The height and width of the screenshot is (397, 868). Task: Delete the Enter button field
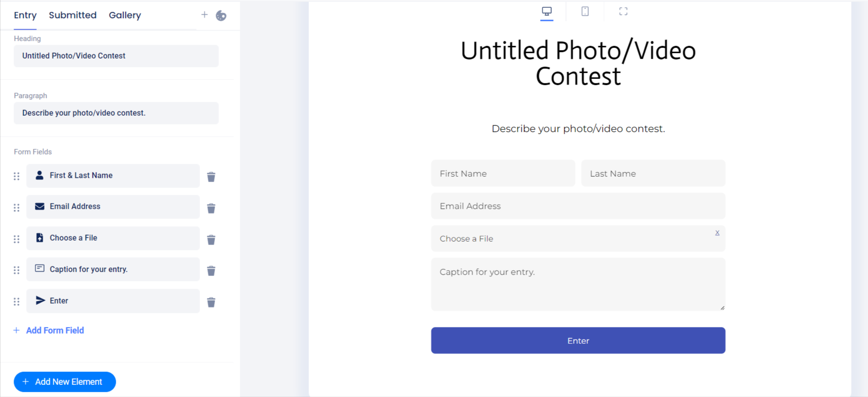[x=211, y=302]
